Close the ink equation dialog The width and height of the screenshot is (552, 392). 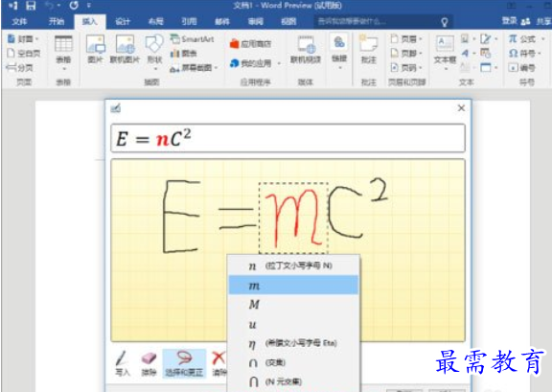(x=461, y=108)
